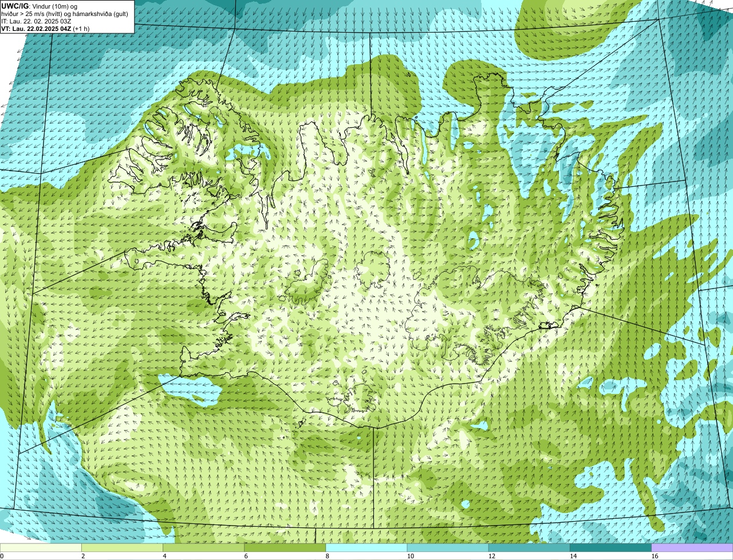The width and height of the screenshot is (733, 560).
Task: Click the legend scale label '10'
Action: [x=410, y=556]
